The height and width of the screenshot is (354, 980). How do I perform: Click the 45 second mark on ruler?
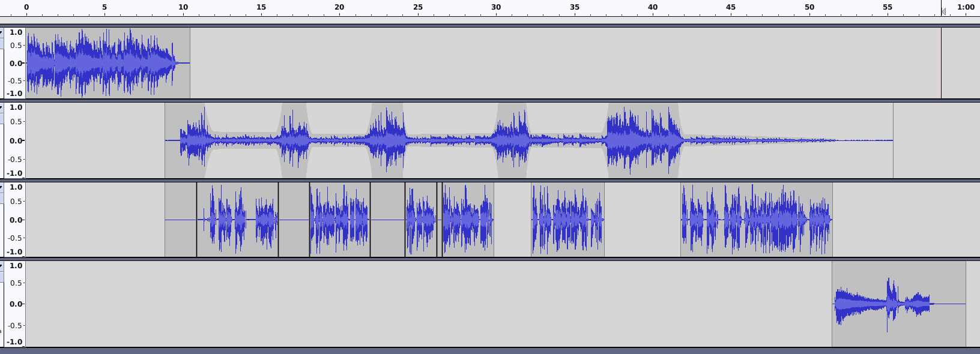coord(731,7)
